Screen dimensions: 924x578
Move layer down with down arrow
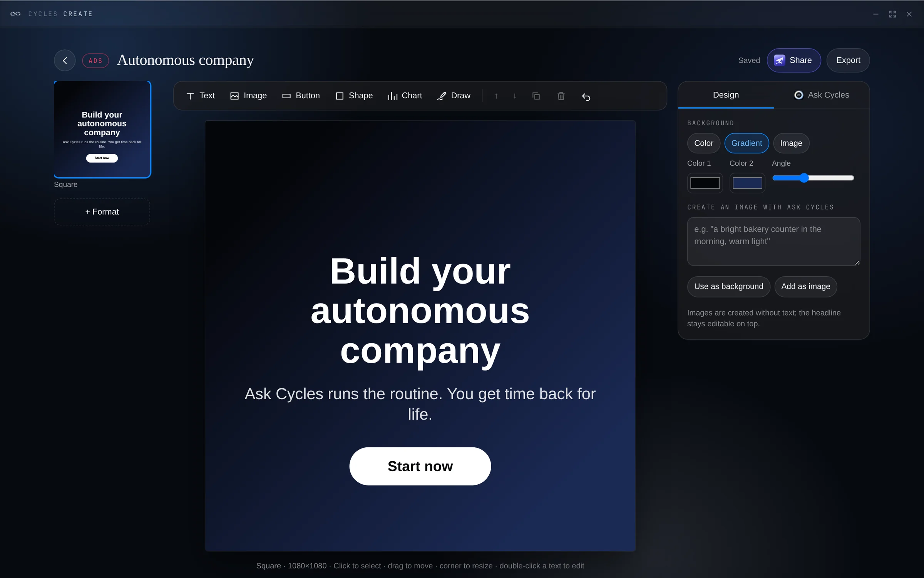[x=514, y=96]
